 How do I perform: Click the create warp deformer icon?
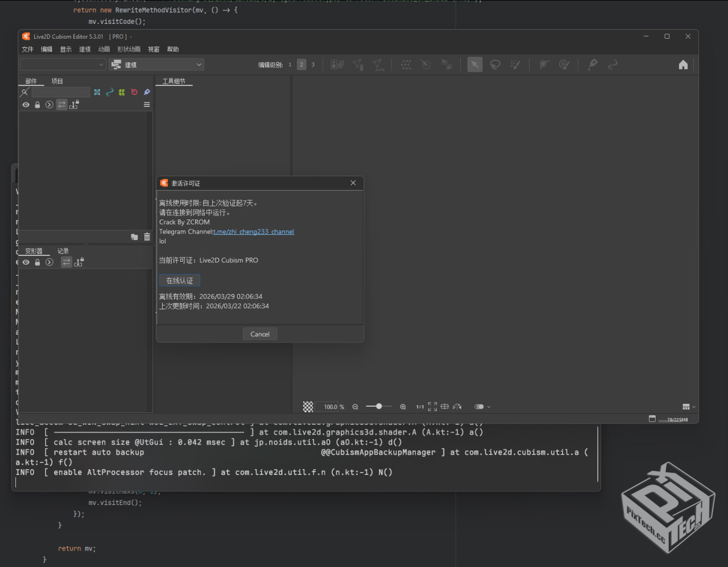click(x=406, y=65)
